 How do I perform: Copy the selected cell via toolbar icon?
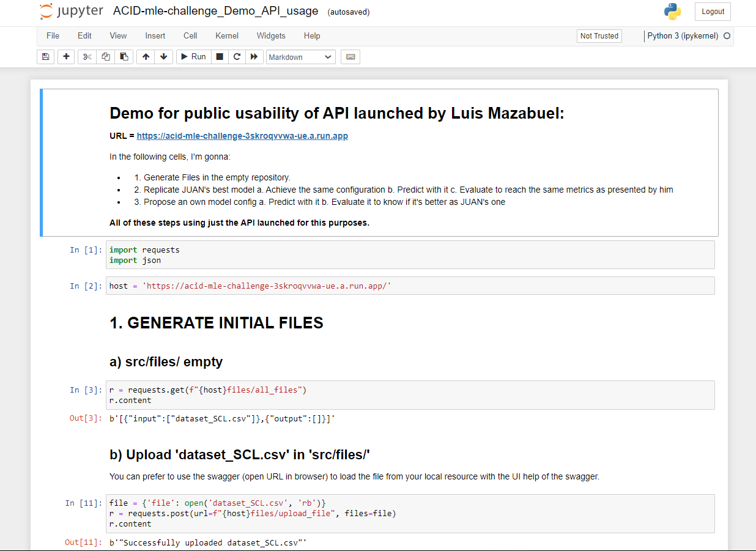point(105,56)
